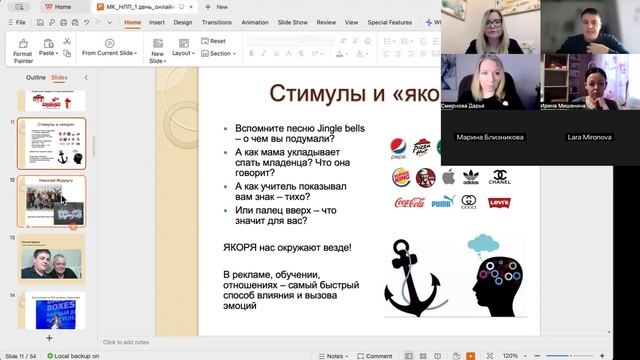
Task: Open the Notes dropdown in status bar
Action: (x=347, y=356)
